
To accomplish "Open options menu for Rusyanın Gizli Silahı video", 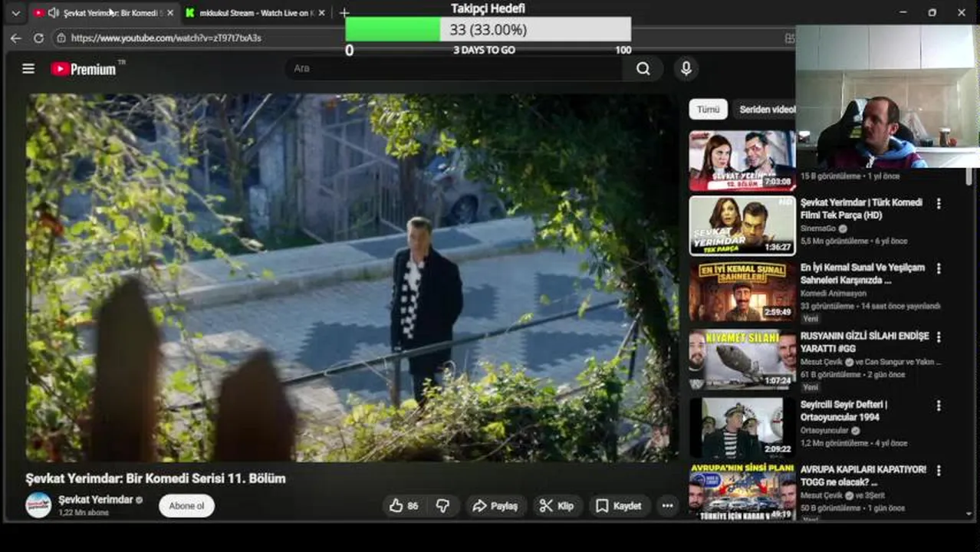I will [x=939, y=337].
